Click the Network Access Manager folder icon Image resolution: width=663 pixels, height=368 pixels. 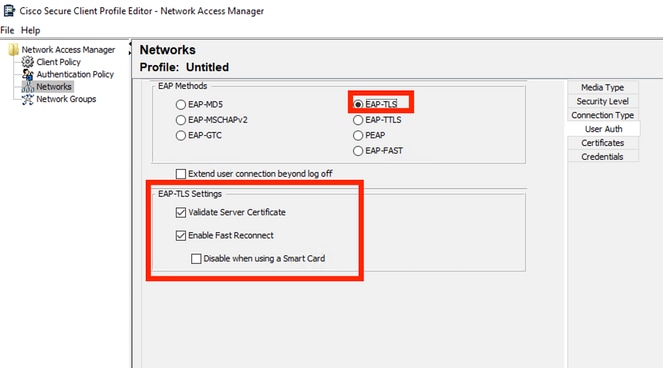(x=13, y=50)
